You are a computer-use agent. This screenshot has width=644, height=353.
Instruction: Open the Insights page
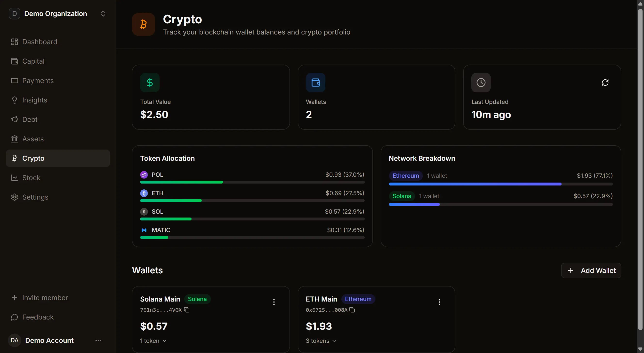pos(58,100)
